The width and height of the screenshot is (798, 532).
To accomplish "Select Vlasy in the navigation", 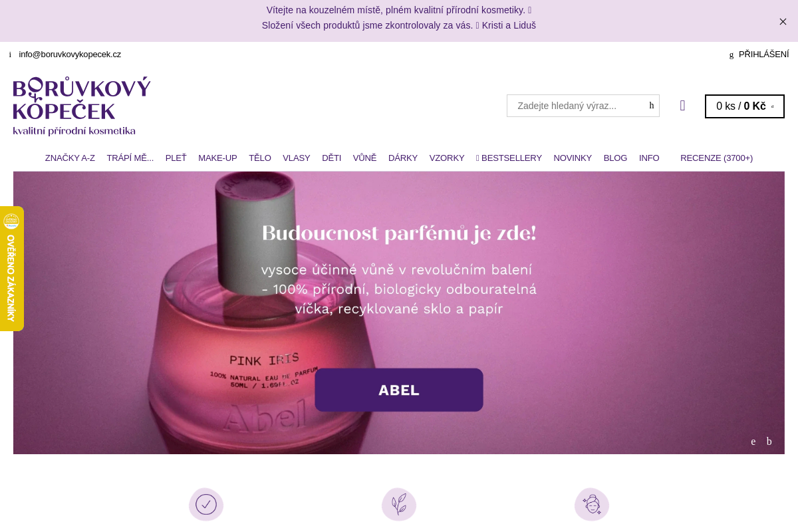I will point(297,158).
